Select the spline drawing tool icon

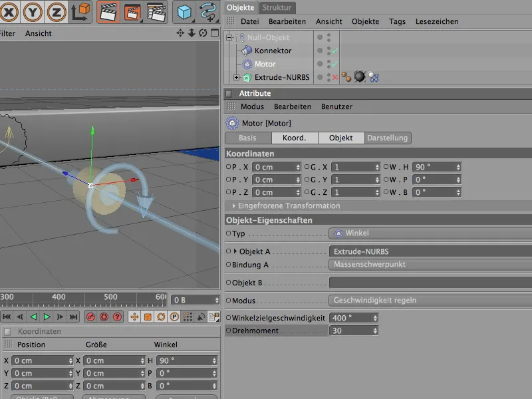[209, 11]
